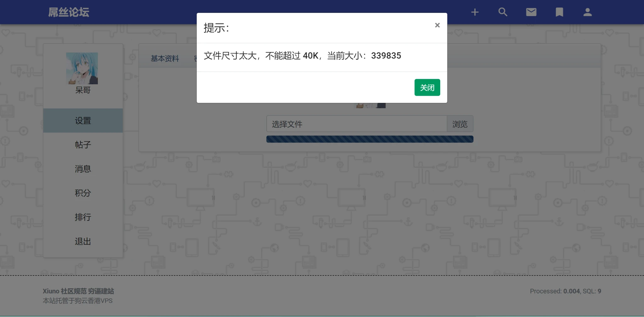
Task: Click the 选择文件 file input
Action: click(357, 124)
